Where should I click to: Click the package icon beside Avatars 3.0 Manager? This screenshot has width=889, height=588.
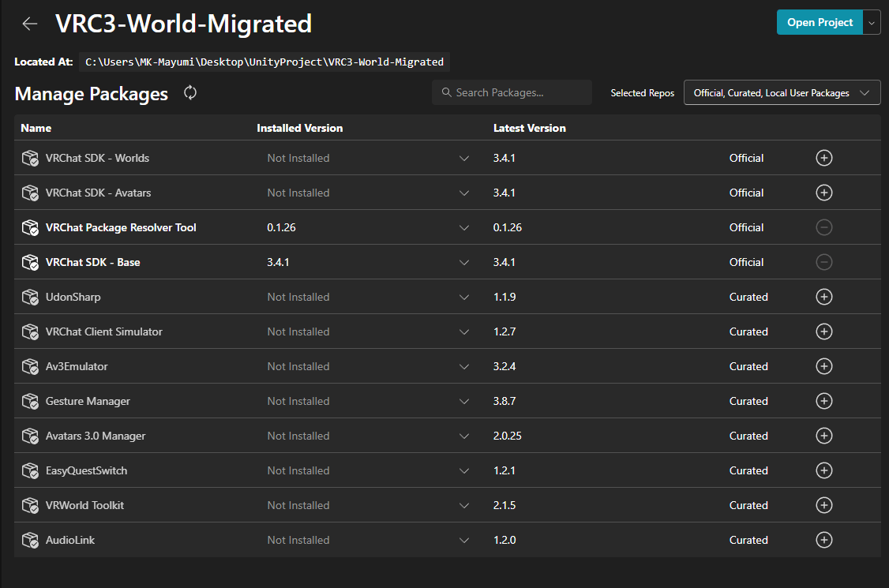click(x=30, y=436)
